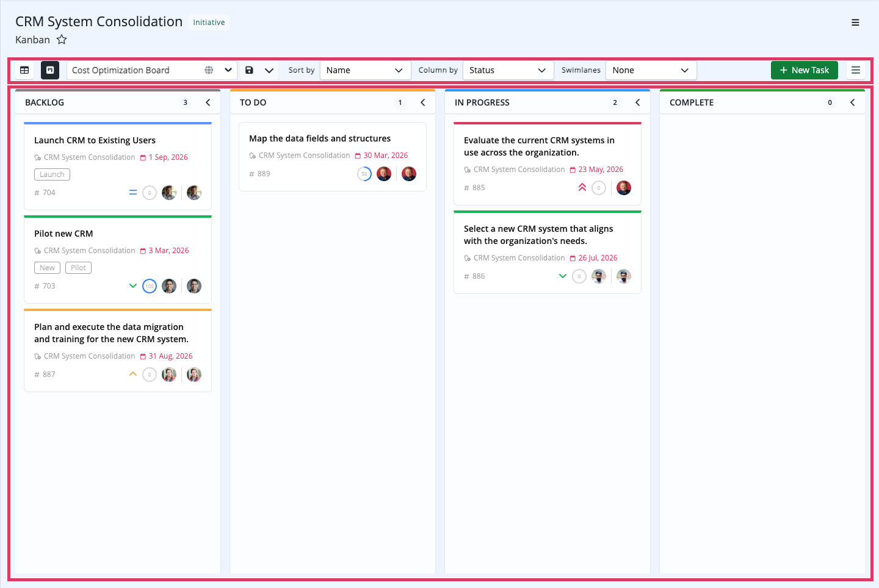879x588 pixels.
Task: Click progress circle on task 887
Action: click(x=150, y=375)
